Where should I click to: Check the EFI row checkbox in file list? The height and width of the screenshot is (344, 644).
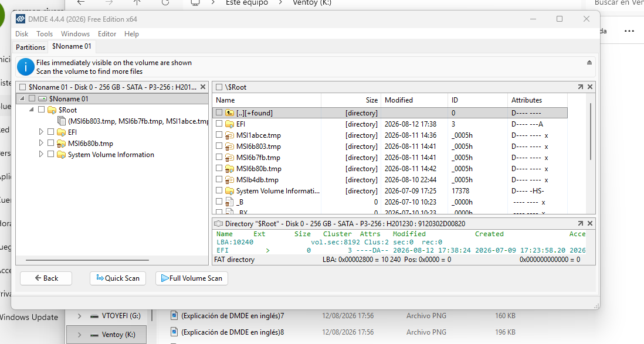[219, 124]
